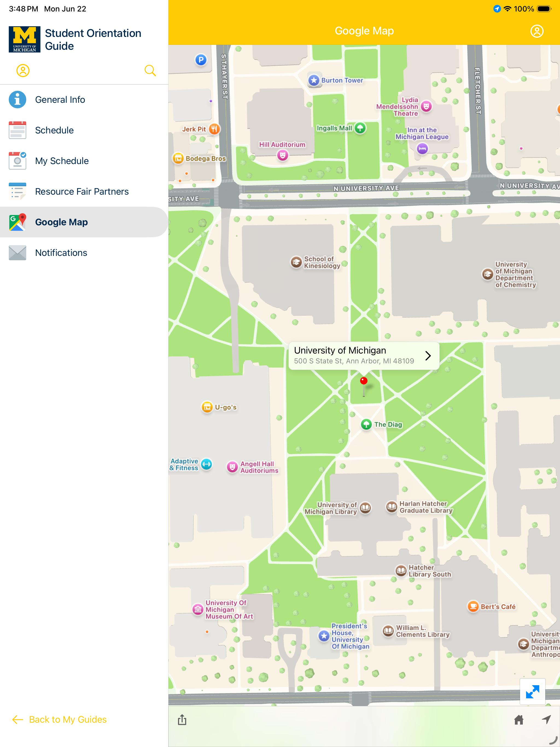Screen dimensions: 560x747
Task: Open University of Michigan callout chevron
Action: [x=428, y=356]
